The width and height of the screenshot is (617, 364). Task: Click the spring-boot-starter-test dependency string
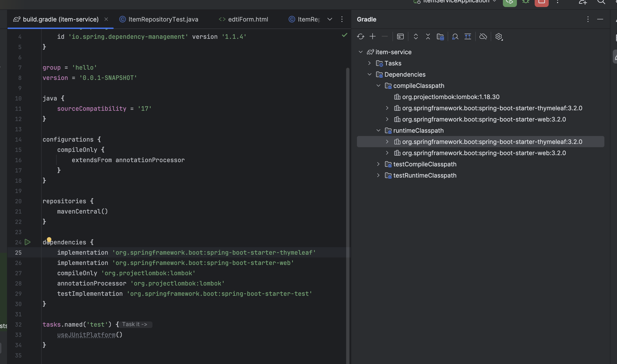click(219, 294)
